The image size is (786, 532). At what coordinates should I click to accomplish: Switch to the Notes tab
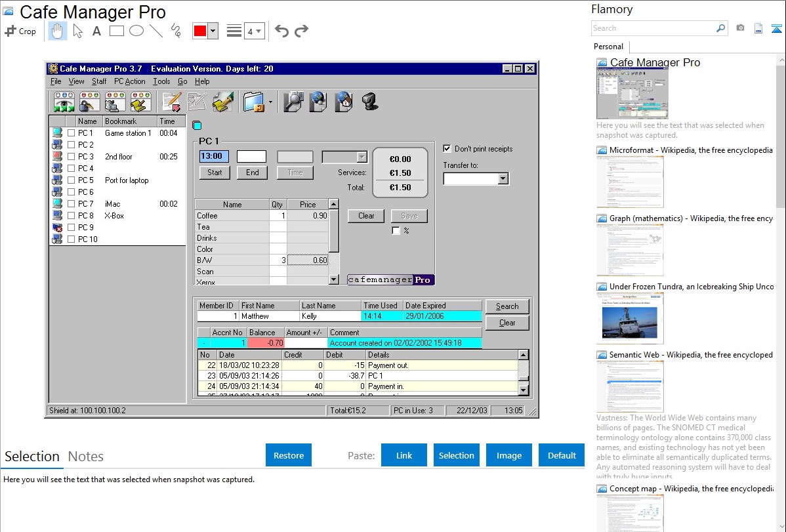click(x=86, y=457)
